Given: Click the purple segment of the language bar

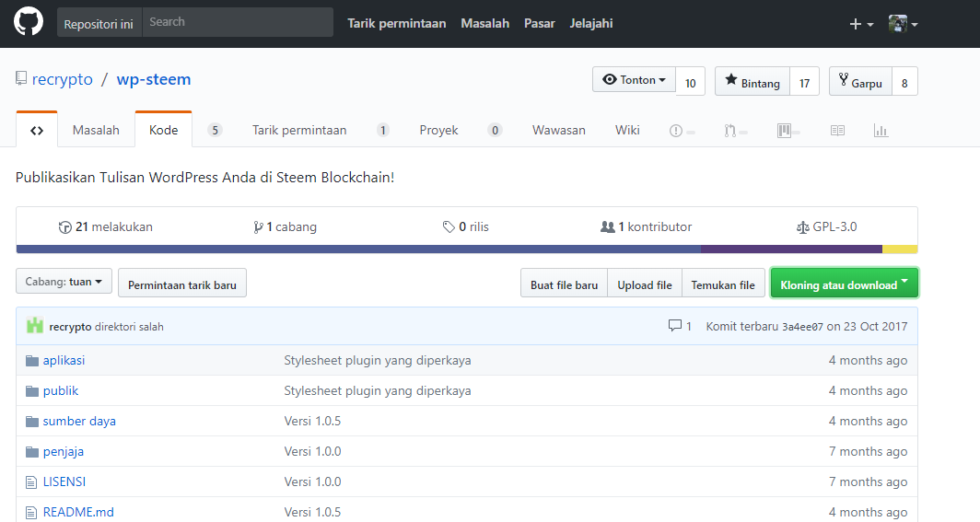Looking at the screenshot, I should click(x=791, y=249).
